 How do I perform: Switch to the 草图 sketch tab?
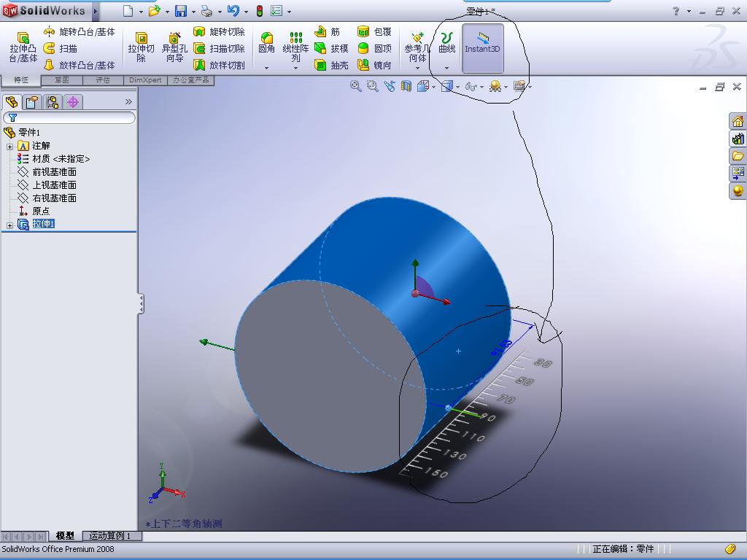(x=62, y=80)
